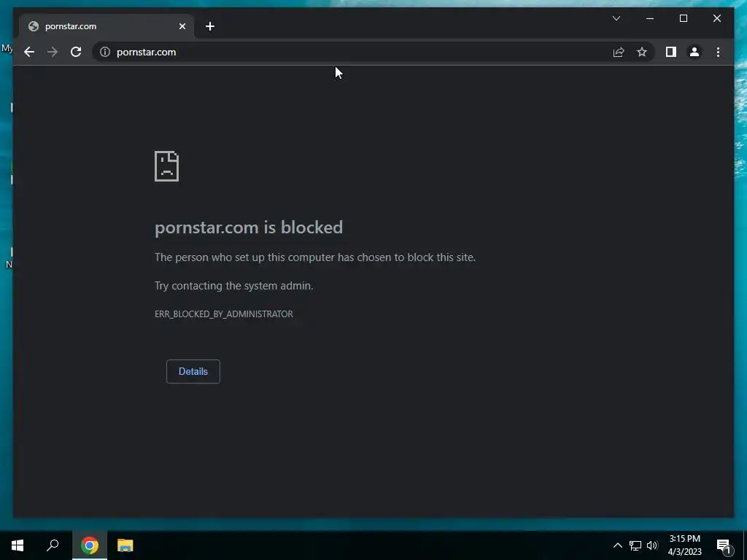Click "Try contacting the system admin." text
This screenshot has width=747, height=560.
(234, 286)
